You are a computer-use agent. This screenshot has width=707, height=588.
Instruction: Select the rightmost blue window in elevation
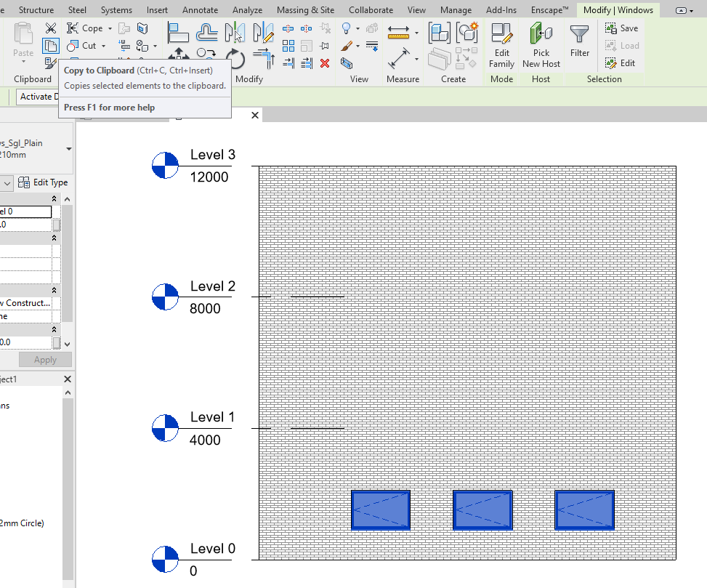(584, 510)
